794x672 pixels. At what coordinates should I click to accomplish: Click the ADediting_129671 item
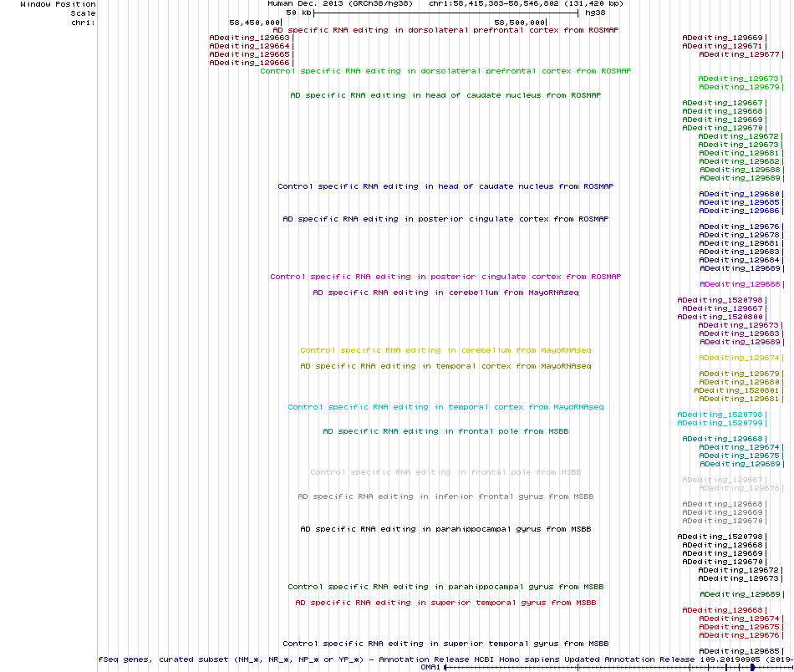point(722,46)
